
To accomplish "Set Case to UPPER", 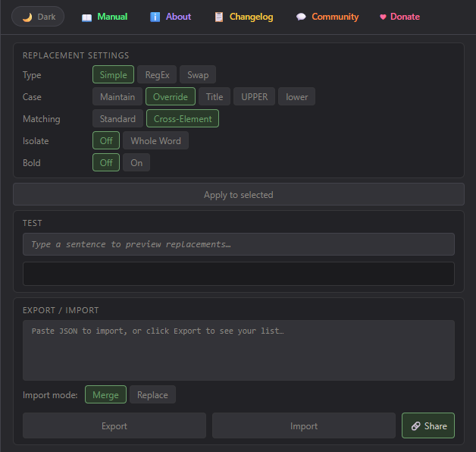I will coord(255,96).
